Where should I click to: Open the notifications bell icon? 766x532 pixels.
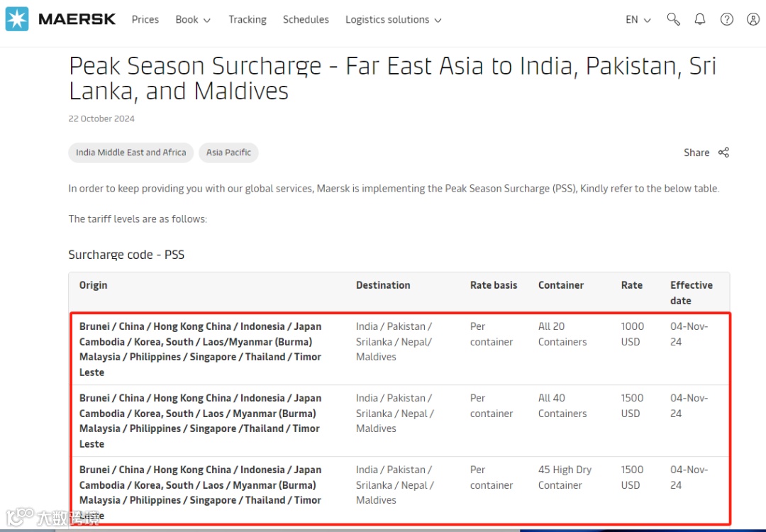click(700, 20)
